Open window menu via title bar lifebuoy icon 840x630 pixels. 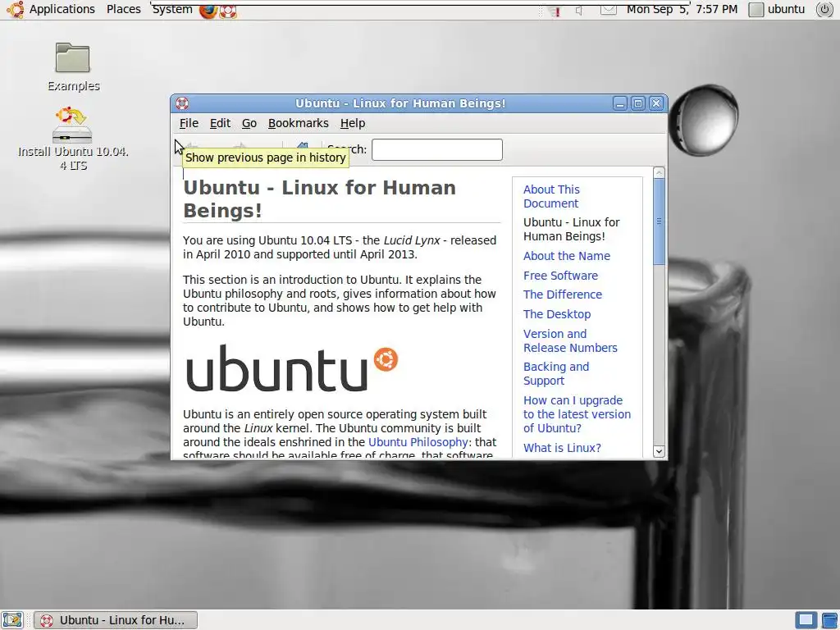click(182, 103)
